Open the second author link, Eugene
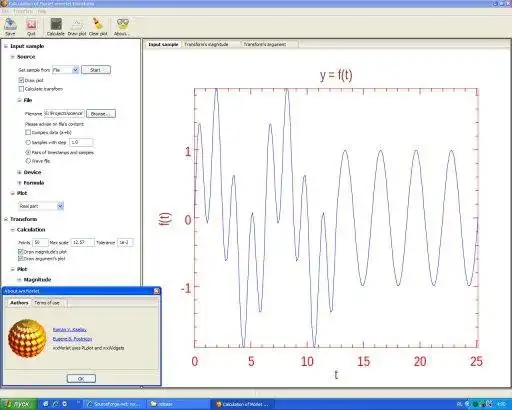 [x=72, y=339]
